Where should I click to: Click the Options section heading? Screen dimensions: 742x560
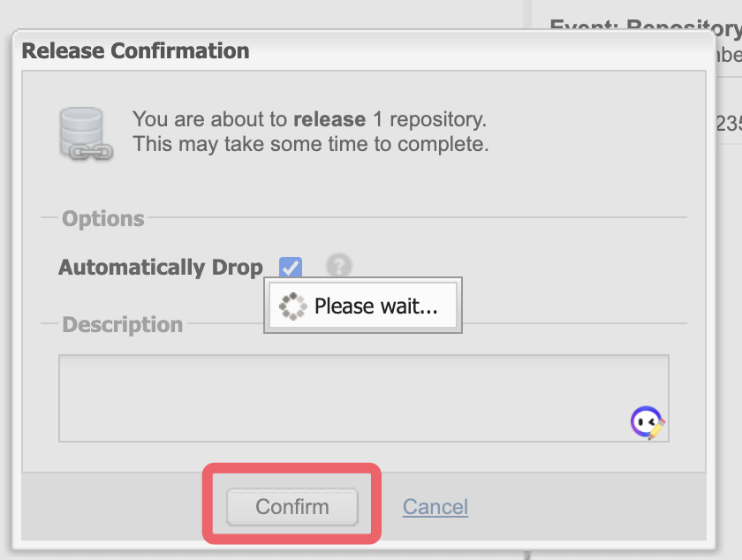pos(102,218)
